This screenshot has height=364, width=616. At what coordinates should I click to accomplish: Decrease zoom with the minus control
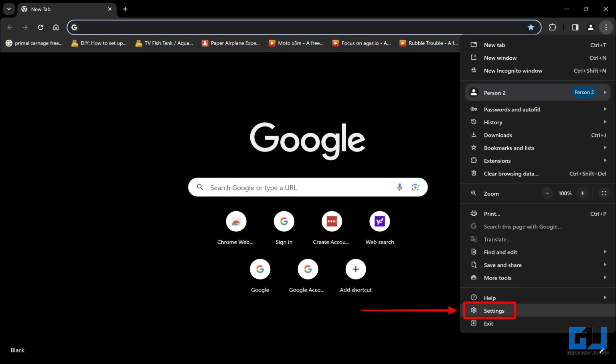click(547, 193)
